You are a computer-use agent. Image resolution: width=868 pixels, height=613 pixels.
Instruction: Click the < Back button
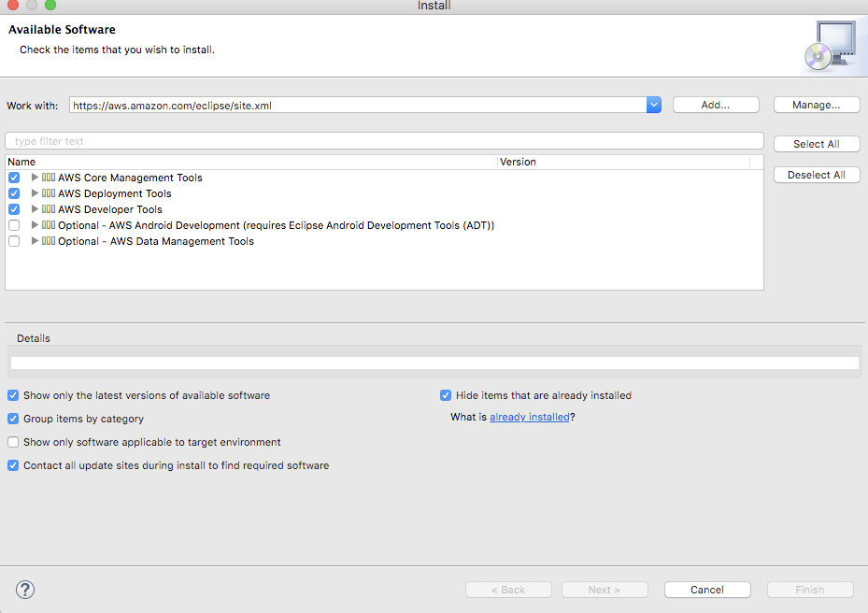tap(508, 590)
